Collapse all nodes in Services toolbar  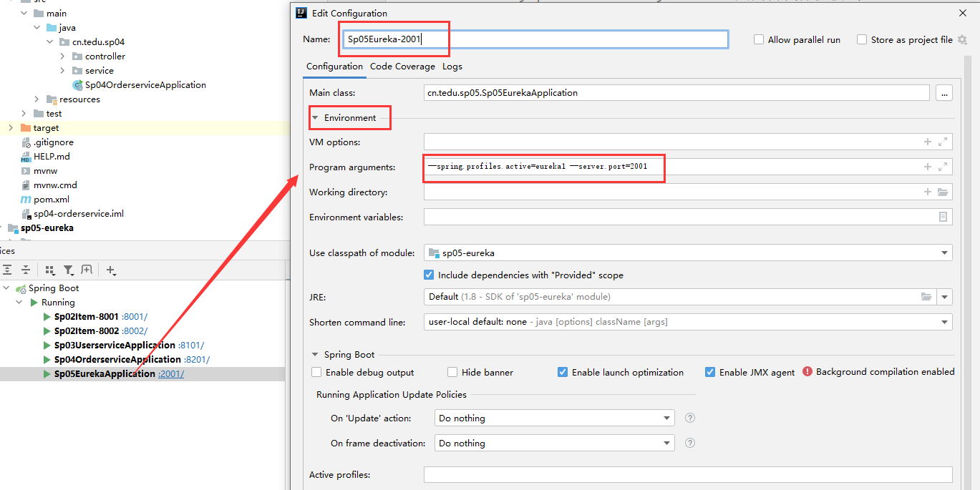[26, 270]
